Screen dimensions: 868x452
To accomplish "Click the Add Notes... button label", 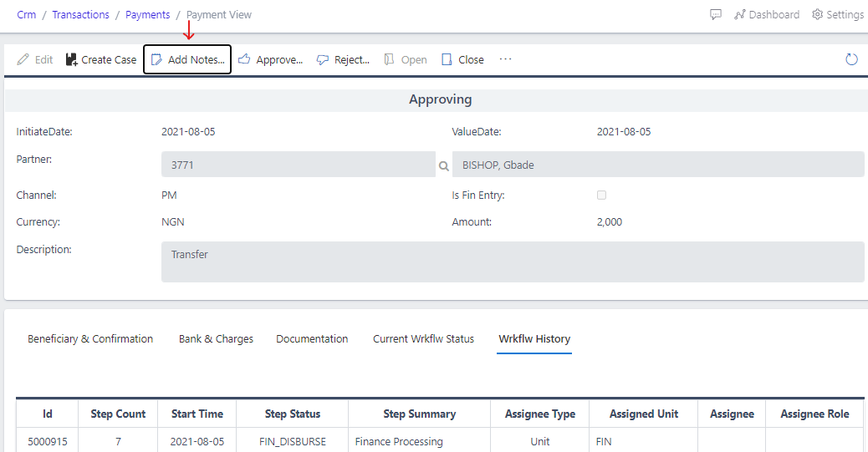I will (197, 60).
